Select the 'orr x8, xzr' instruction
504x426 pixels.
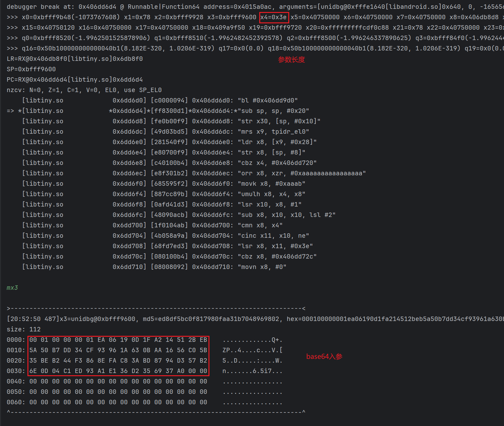click(302, 173)
